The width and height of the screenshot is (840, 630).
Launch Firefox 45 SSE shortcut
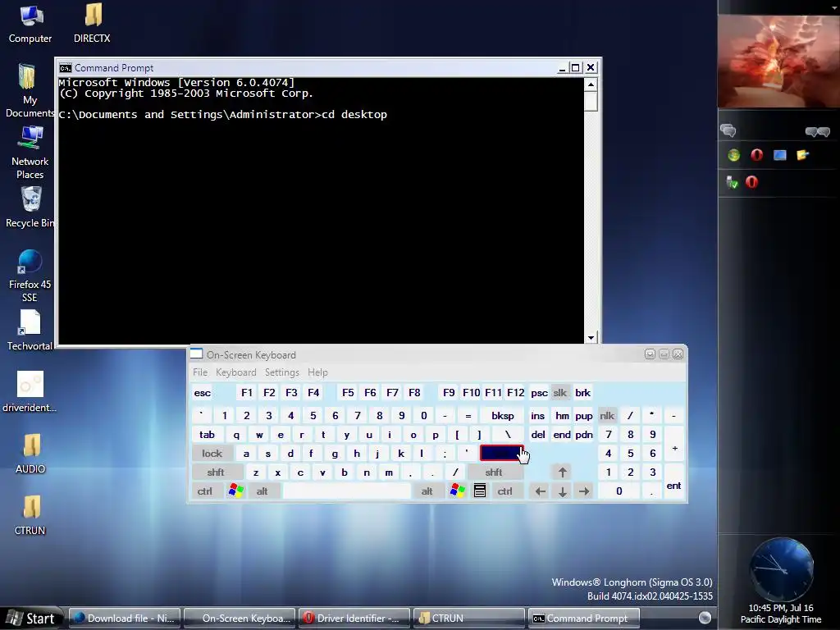pos(30,276)
